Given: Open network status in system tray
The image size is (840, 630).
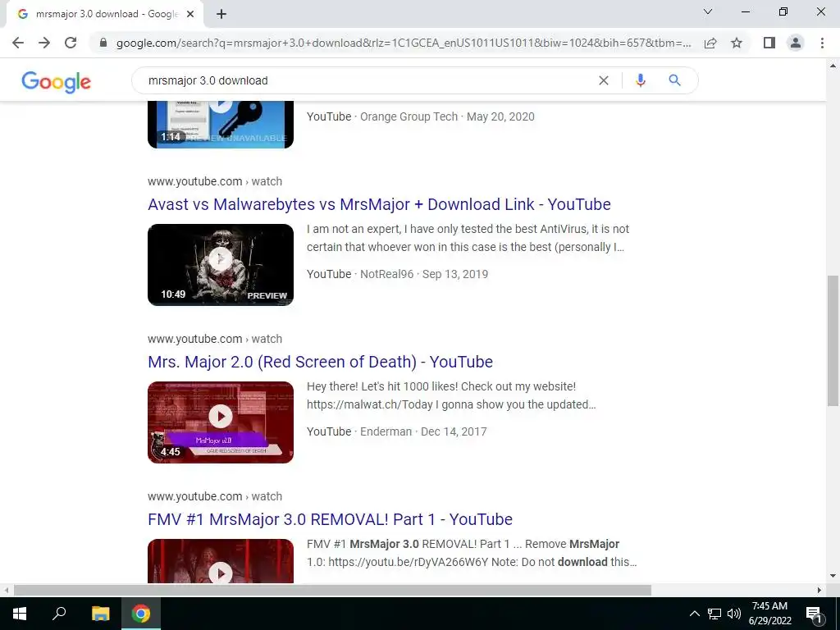Looking at the screenshot, I should pyautogui.click(x=714, y=614).
